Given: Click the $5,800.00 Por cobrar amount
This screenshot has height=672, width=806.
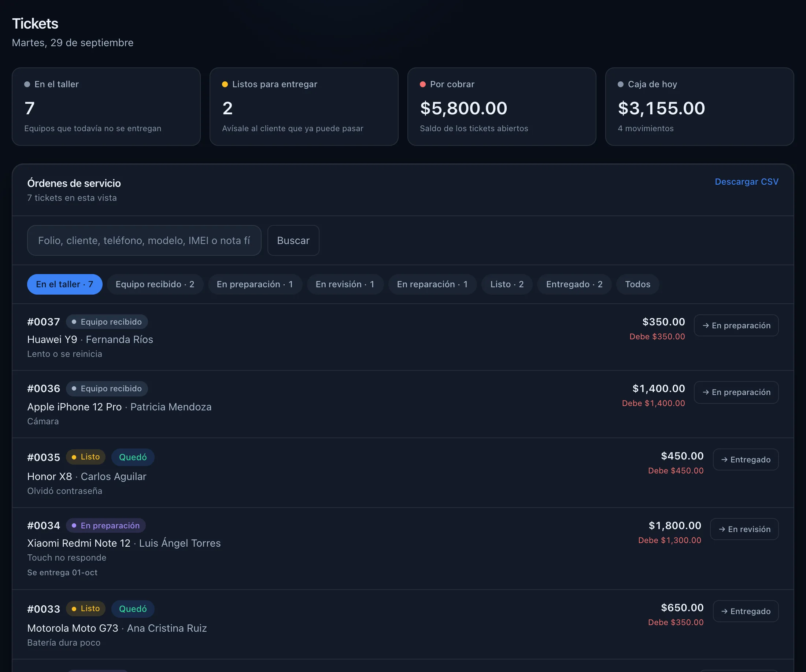Looking at the screenshot, I should (x=464, y=108).
